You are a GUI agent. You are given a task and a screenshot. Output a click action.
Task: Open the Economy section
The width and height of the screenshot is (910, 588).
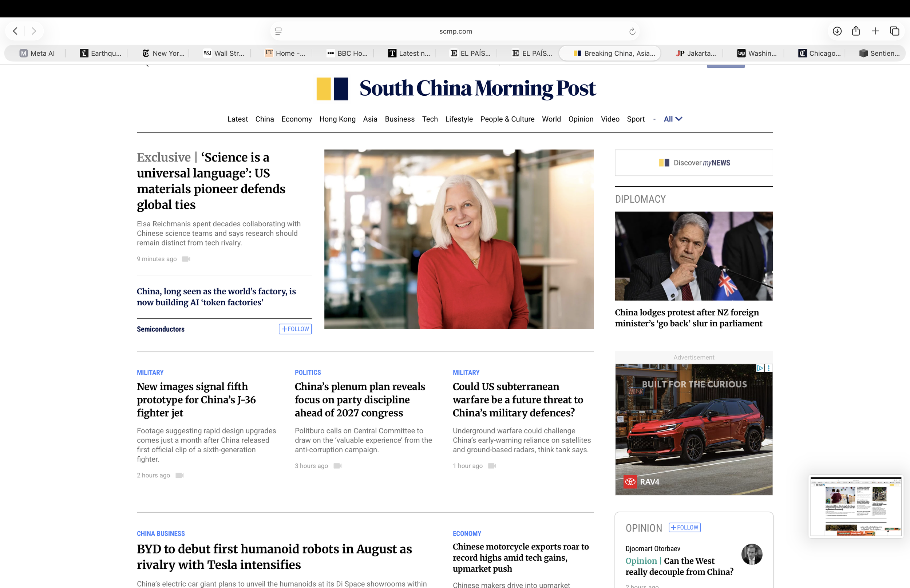point(297,119)
